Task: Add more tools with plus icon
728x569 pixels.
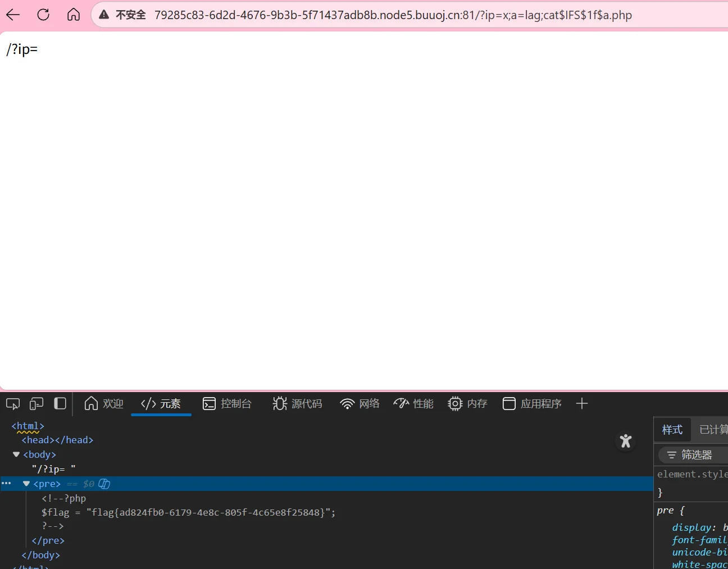Action: pyautogui.click(x=582, y=404)
